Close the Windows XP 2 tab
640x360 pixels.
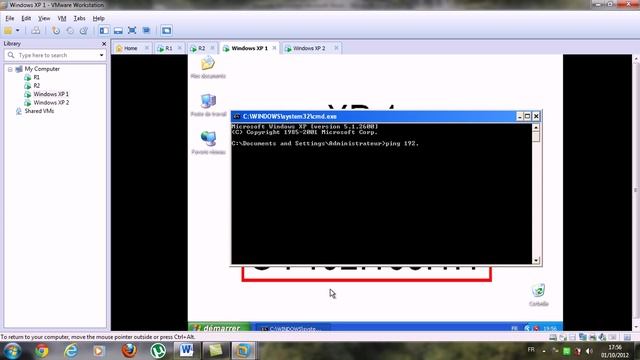coord(336,48)
